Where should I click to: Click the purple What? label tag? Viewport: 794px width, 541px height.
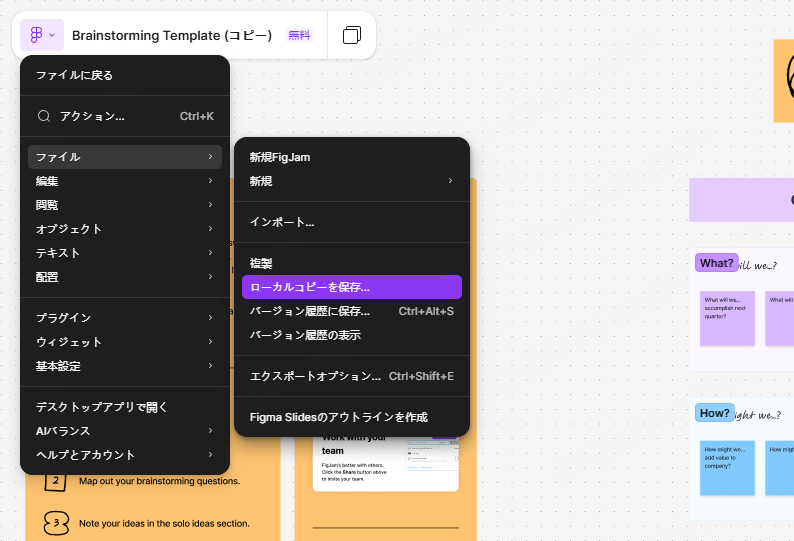coord(717,263)
